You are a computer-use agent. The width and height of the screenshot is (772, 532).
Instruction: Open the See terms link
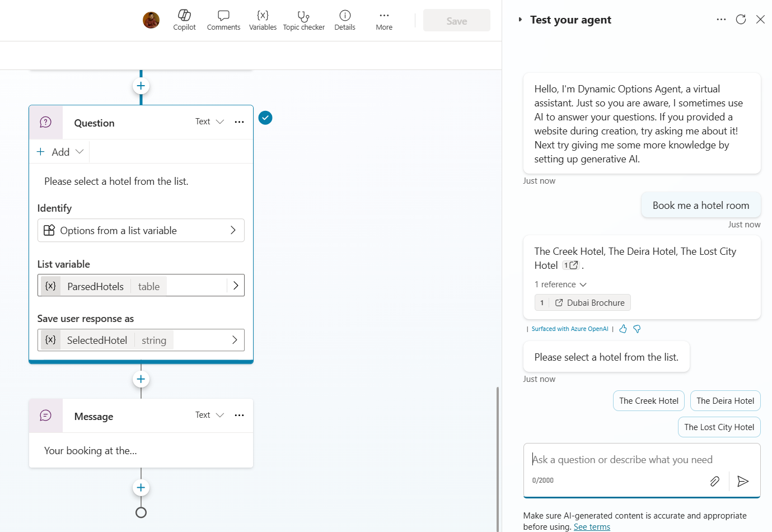592,526
